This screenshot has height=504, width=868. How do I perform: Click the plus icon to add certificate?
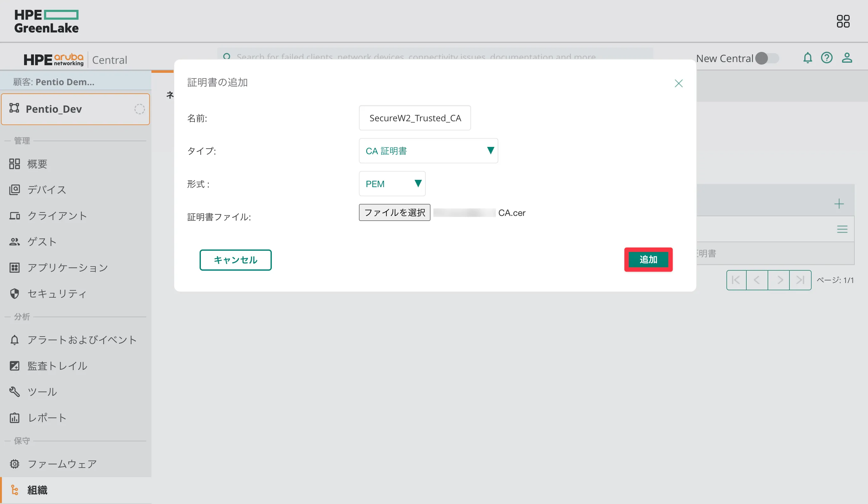point(839,204)
